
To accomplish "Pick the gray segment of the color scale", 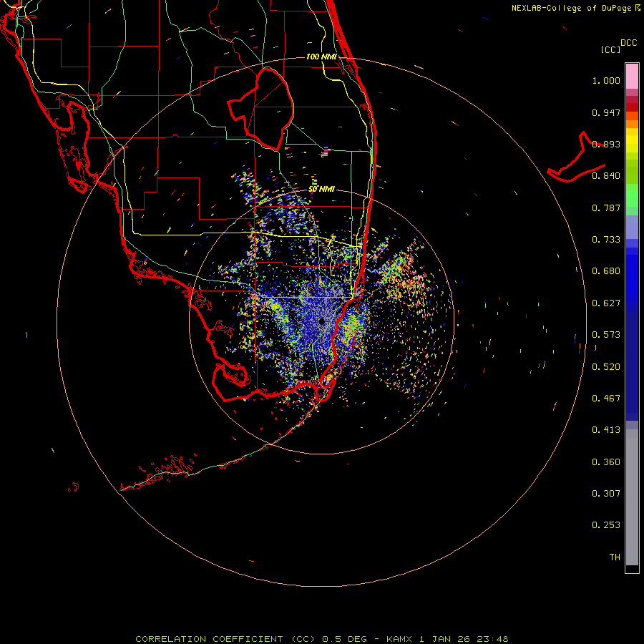I will point(632,497).
